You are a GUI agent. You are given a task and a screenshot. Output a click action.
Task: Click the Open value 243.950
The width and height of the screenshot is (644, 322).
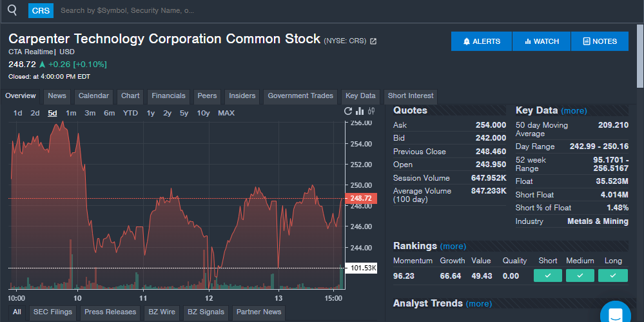click(491, 165)
